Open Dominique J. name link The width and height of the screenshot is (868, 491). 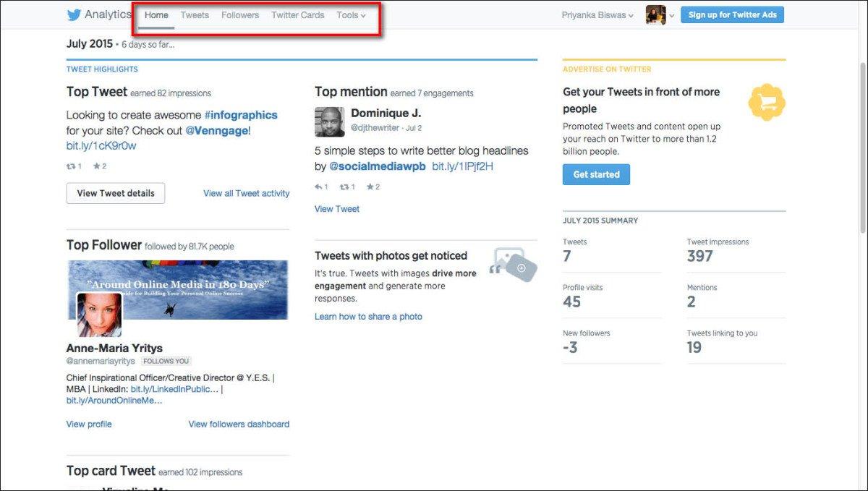[386, 114]
